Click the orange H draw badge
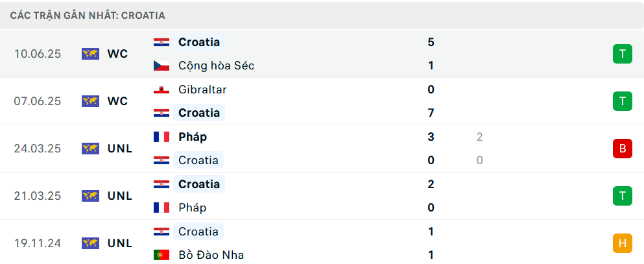Image resolution: width=644 pixels, height=264 pixels. coord(622,243)
